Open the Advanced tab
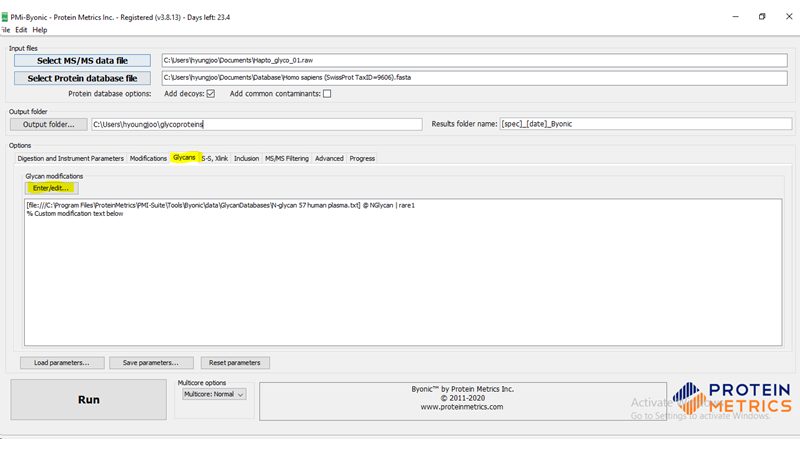 pos(329,159)
